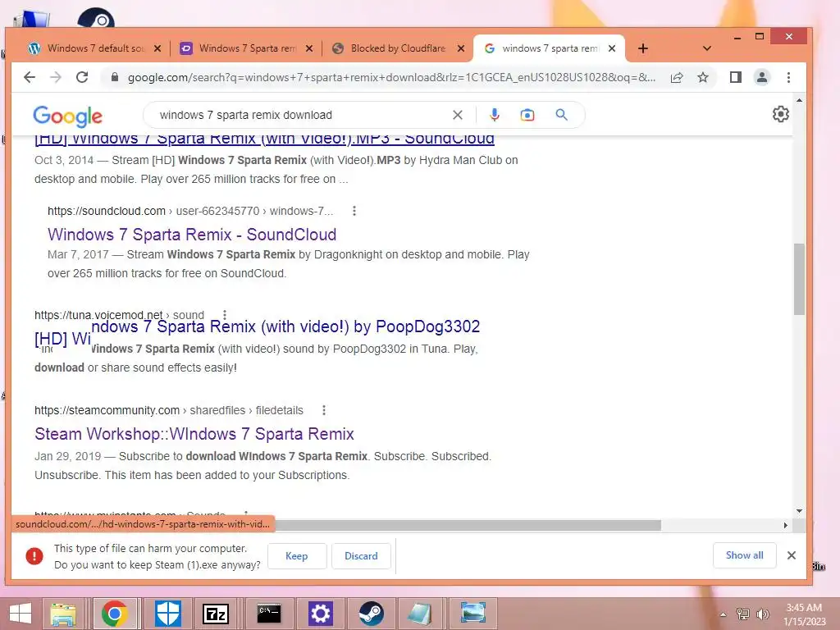Open tab search dropdown chevron
This screenshot has height=630, width=840.
(x=707, y=48)
